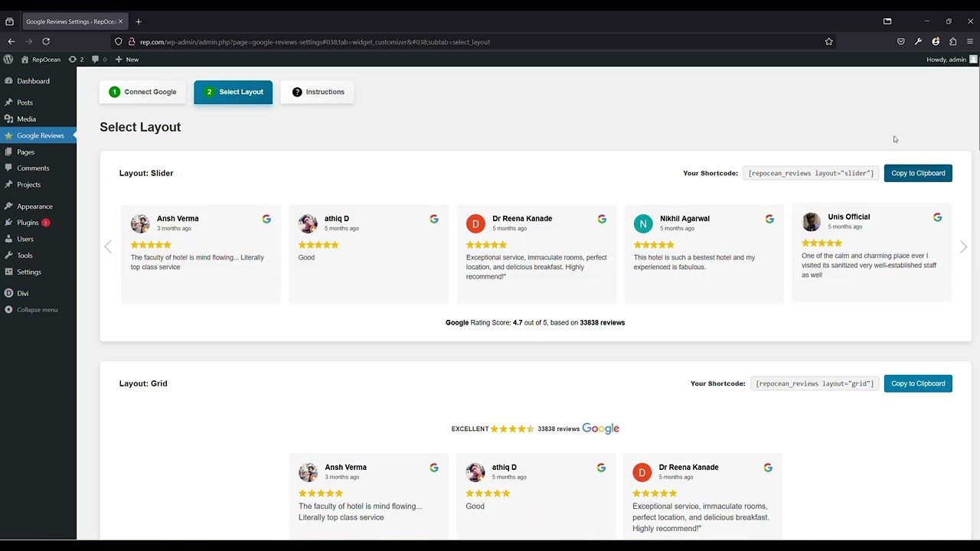Open Settings in the sidebar

tap(29, 272)
